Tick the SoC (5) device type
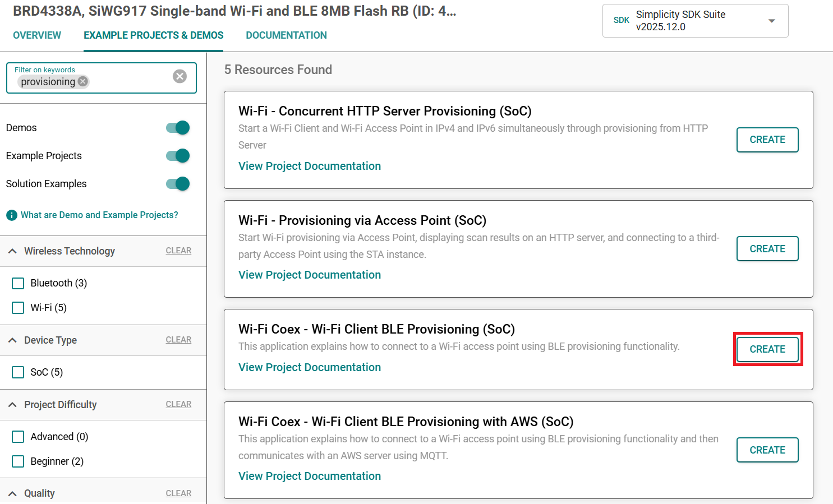833x504 pixels. click(x=18, y=372)
